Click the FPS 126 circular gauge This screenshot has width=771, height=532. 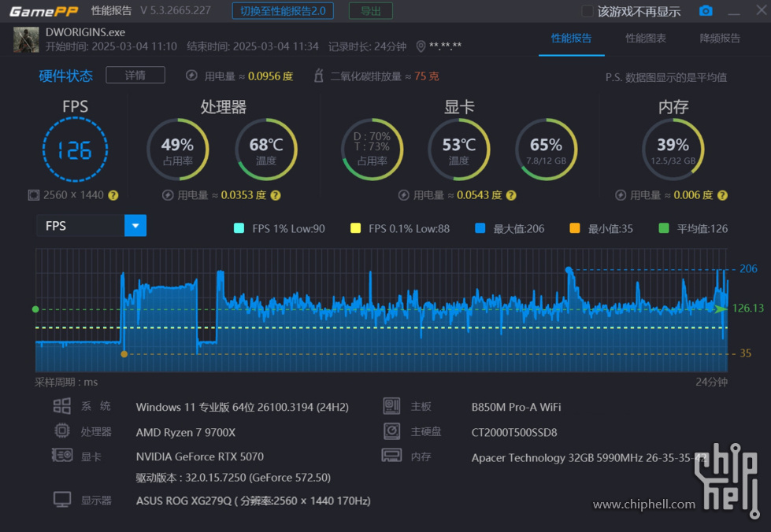[76, 150]
